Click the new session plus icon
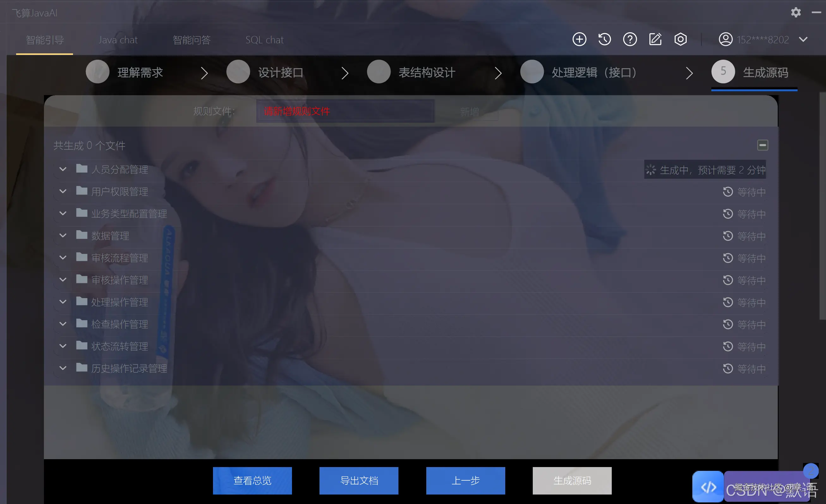This screenshot has height=504, width=826. click(579, 39)
